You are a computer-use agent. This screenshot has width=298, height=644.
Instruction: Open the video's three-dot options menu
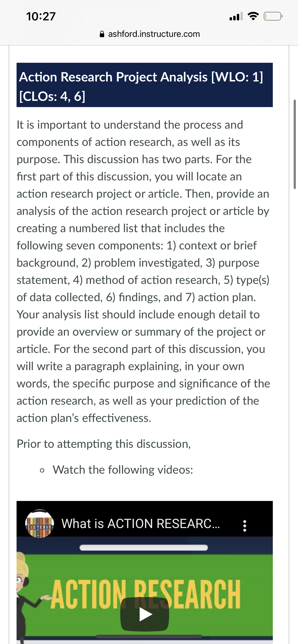pos(245,526)
